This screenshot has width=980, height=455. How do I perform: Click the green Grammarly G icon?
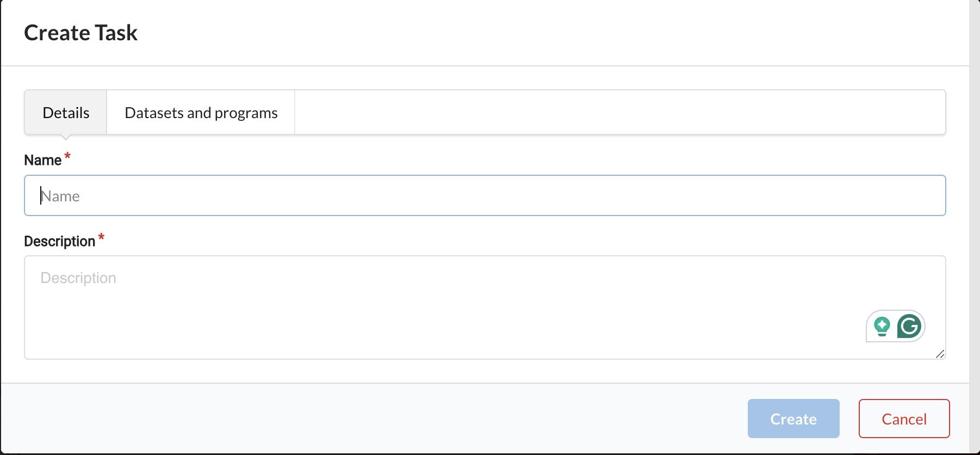[x=909, y=327]
